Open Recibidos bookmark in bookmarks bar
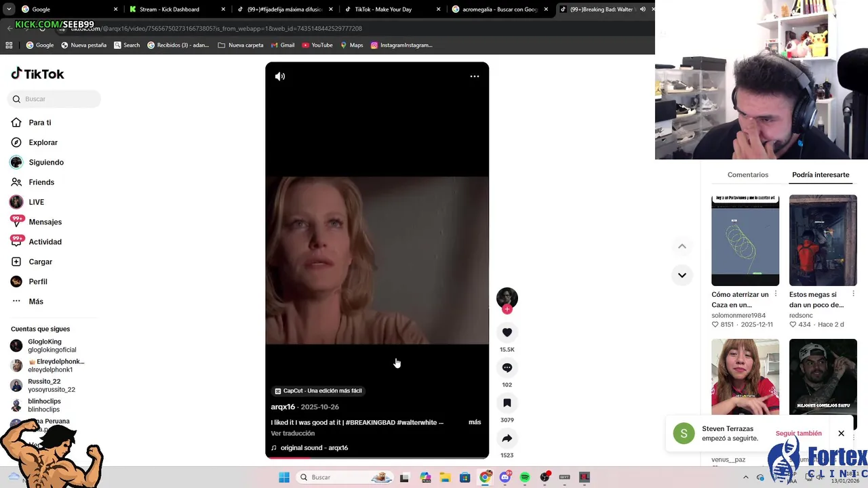Screen dimensions: 868x488 coord(178,45)
